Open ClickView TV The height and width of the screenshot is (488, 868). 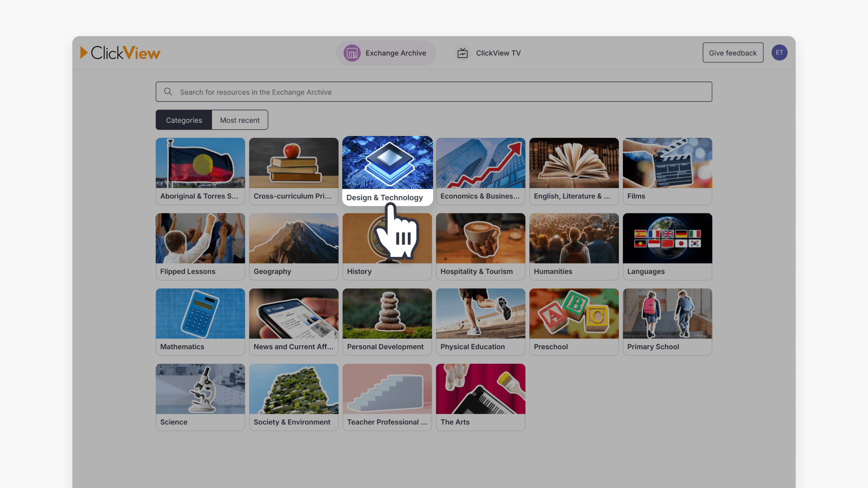pyautogui.click(x=488, y=53)
